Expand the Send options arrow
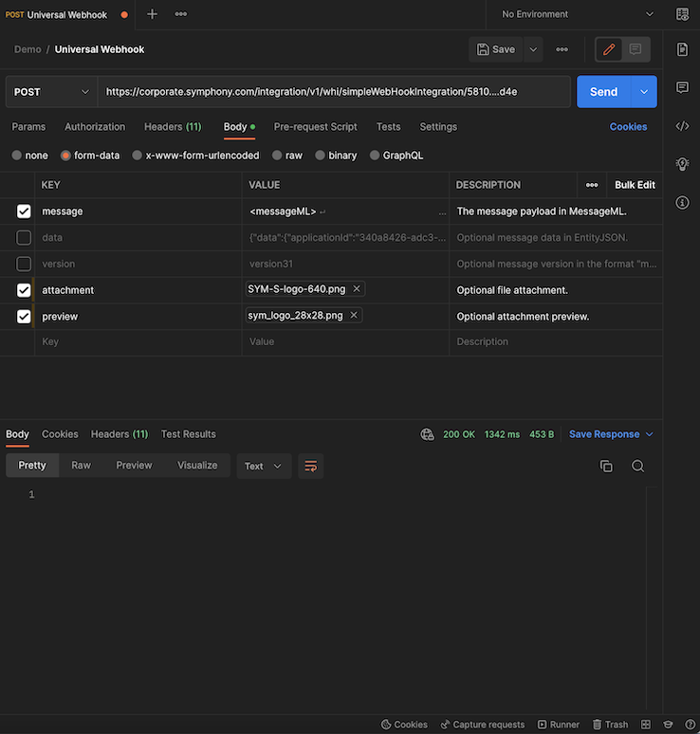The height and width of the screenshot is (734, 700). click(x=644, y=92)
